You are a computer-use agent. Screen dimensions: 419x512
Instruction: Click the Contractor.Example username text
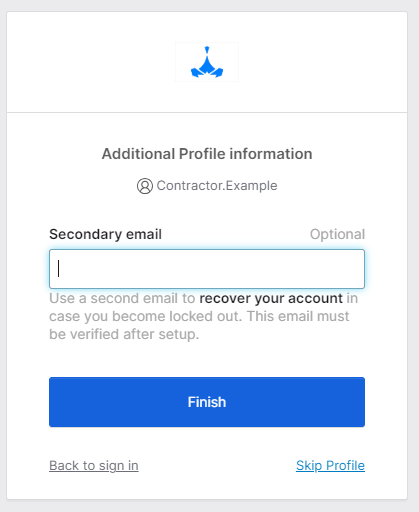[217, 186]
